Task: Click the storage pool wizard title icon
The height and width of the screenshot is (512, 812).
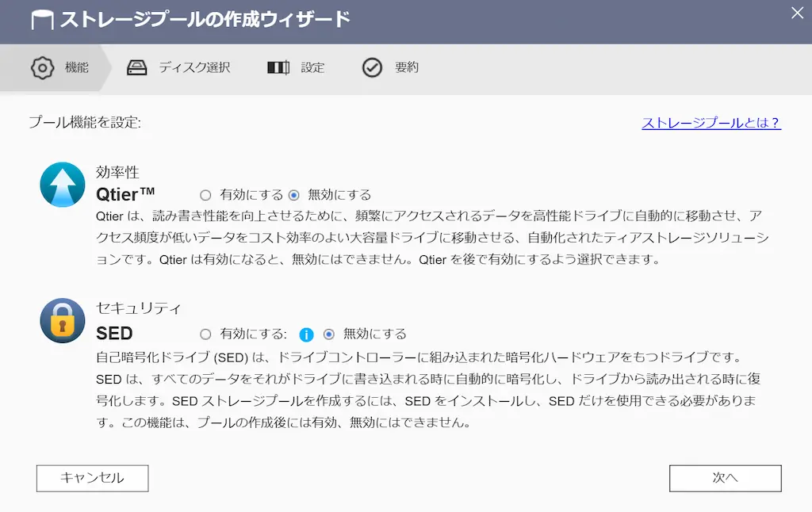Action: click(42, 21)
